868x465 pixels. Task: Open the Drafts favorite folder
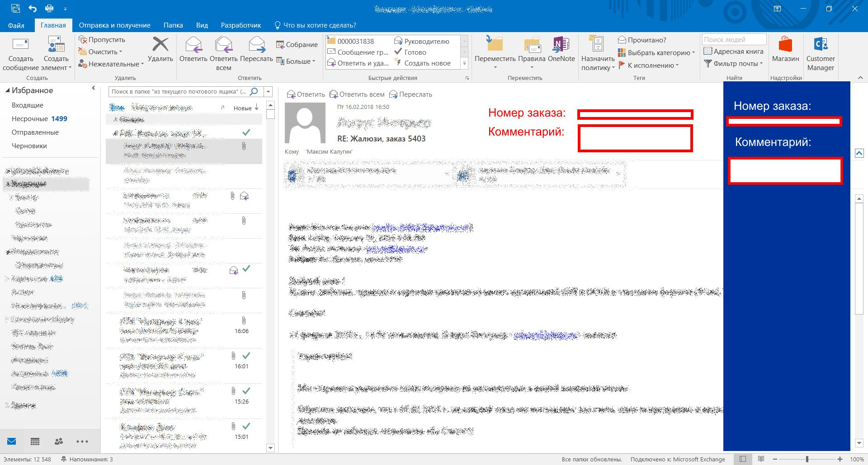pos(29,146)
